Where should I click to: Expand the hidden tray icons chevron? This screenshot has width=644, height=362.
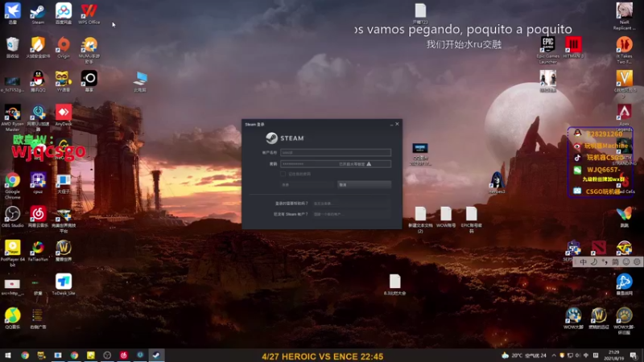tap(554, 356)
